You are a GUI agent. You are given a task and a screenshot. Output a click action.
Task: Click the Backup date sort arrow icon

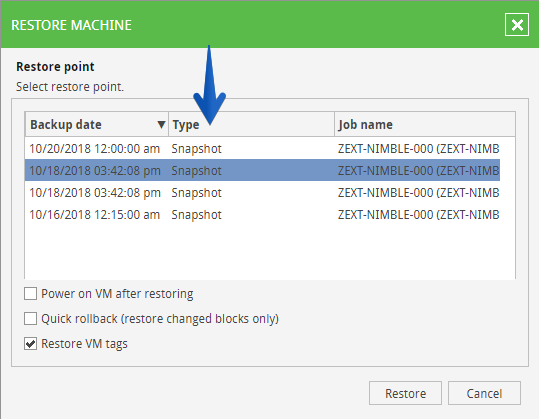coord(161,124)
